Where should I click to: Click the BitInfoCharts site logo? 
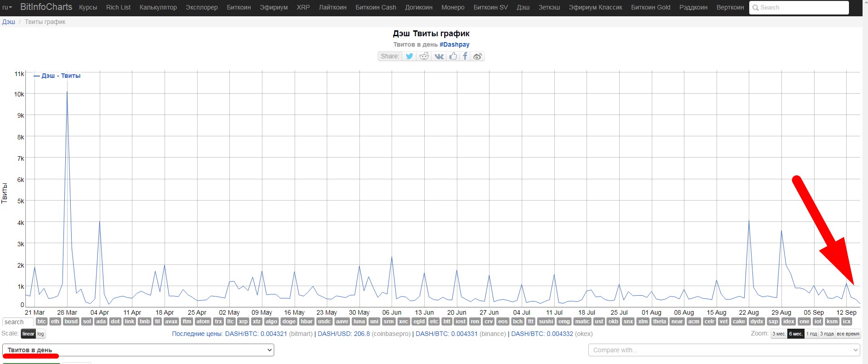coord(46,7)
